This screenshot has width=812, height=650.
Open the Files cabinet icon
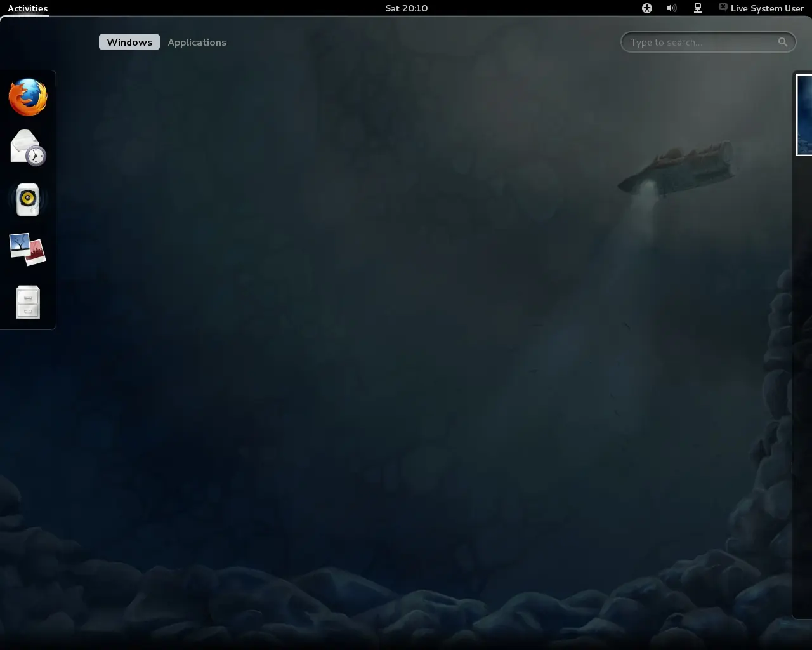28,302
